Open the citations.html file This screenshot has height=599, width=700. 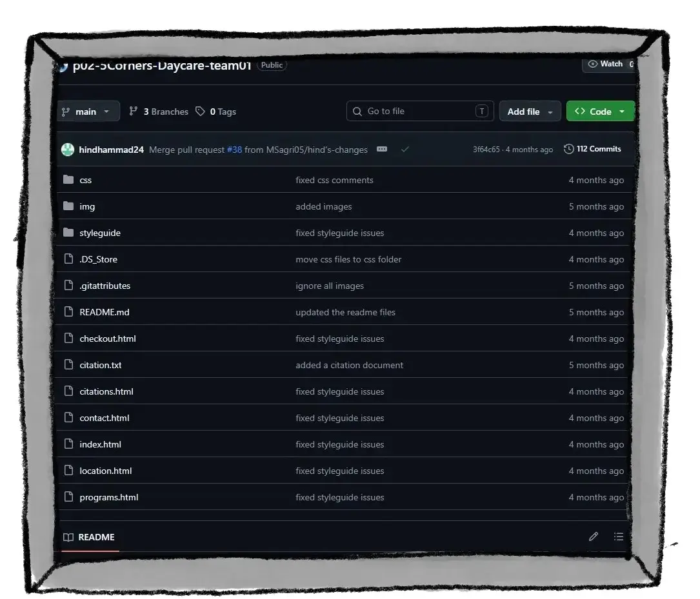click(x=106, y=391)
